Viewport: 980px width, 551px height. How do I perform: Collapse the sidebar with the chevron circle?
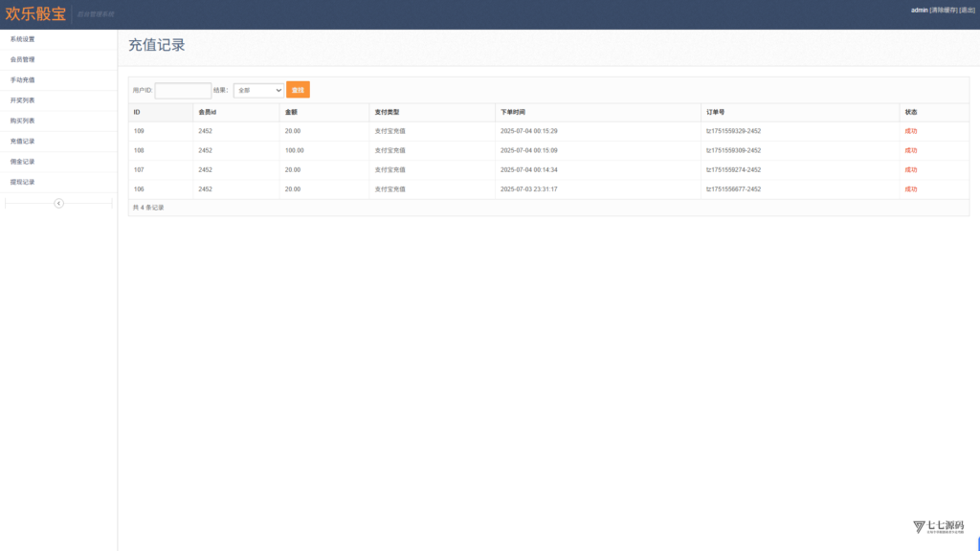pos(58,203)
